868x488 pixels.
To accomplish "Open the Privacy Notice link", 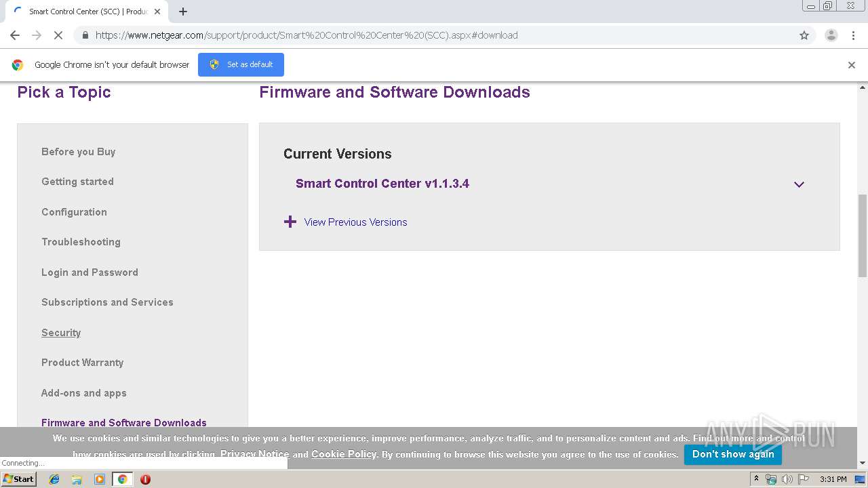I will [x=254, y=454].
